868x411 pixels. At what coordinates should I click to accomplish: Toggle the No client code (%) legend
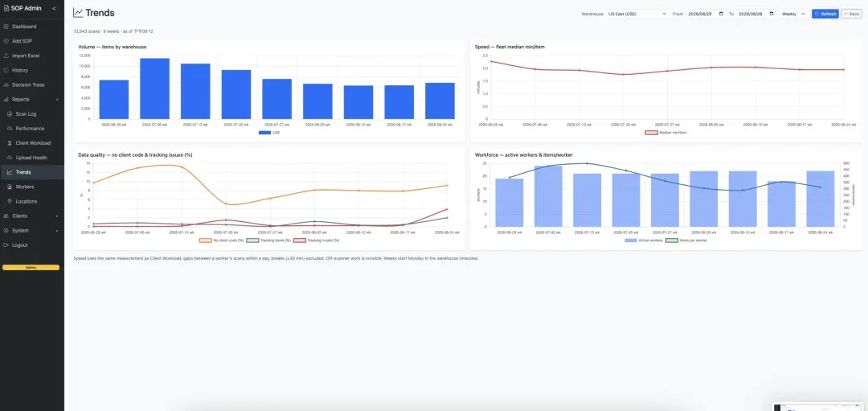222,240
